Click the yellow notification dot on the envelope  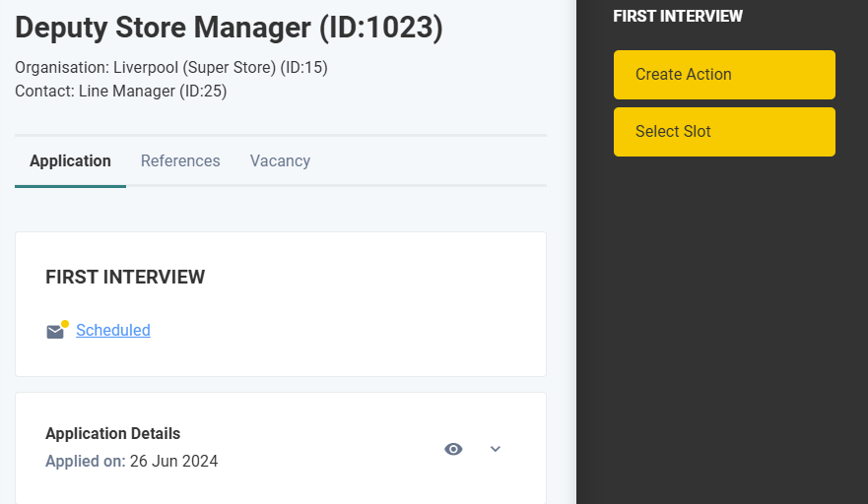click(x=65, y=324)
